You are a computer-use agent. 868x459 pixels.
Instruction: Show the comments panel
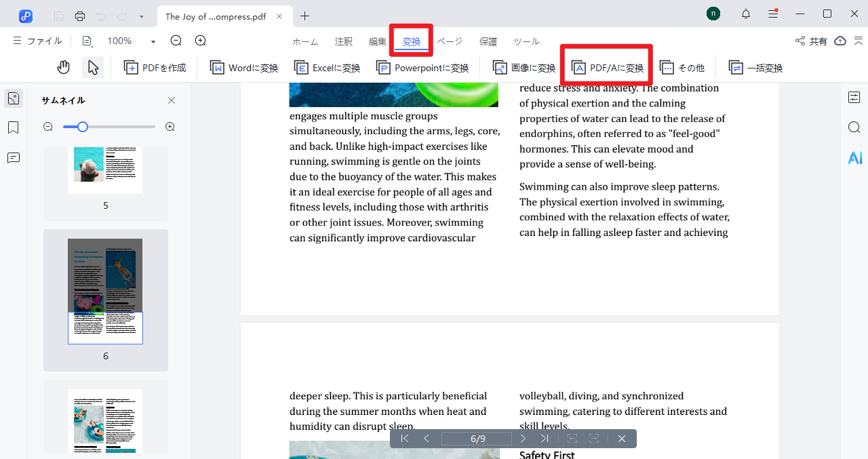(x=13, y=158)
